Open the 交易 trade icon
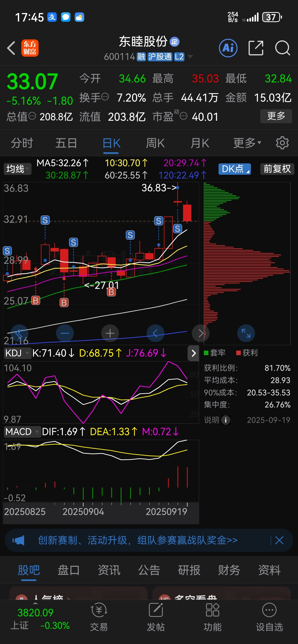Image resolution: width=298 pixels, height=644 pixels. tap(99, 617)
